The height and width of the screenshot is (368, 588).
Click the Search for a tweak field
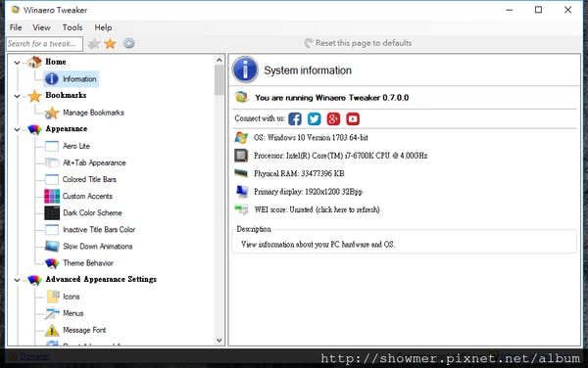[45, 44]
